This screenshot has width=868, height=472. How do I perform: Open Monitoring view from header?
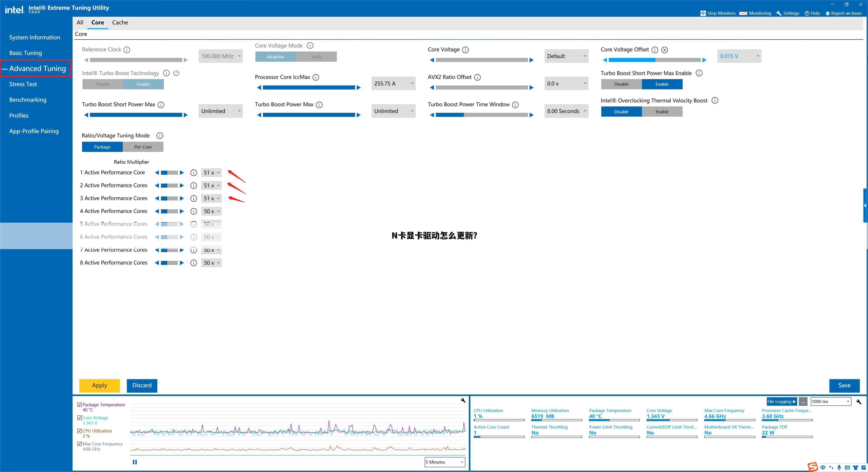click(755, 13)
